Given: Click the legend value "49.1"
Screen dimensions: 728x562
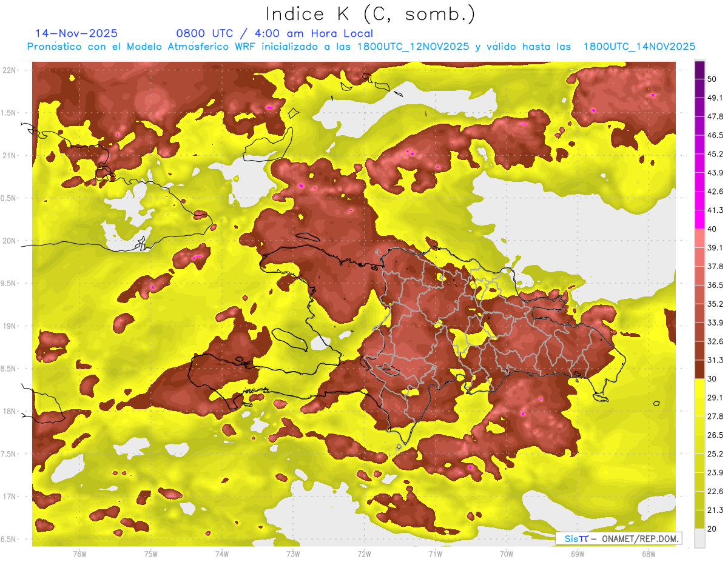Looking at the screenshot, I should click(x=714, y=98).
